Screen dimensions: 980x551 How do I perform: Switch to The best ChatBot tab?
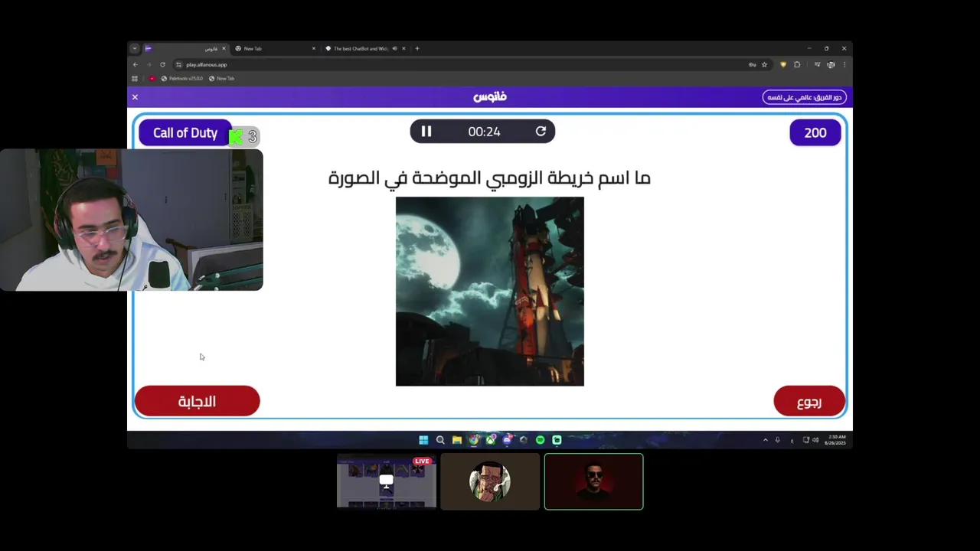(x=364, y=48)
